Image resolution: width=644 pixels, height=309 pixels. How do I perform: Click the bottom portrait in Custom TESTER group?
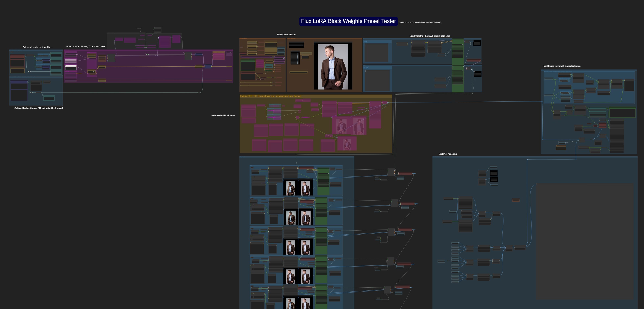tap(347, 144)
